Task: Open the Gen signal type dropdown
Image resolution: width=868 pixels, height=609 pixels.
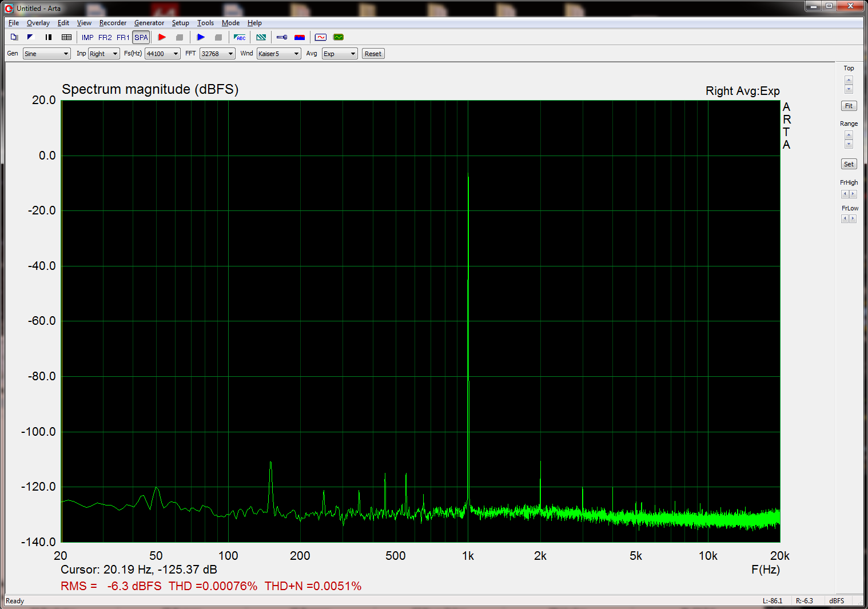Action: tap(47, 54)
